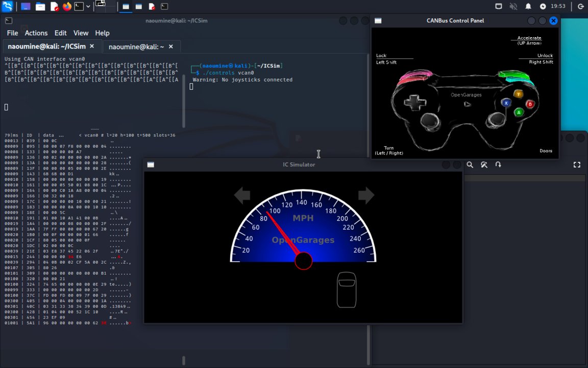Click the left terminal pane scrollbar

tap(183, 101)
